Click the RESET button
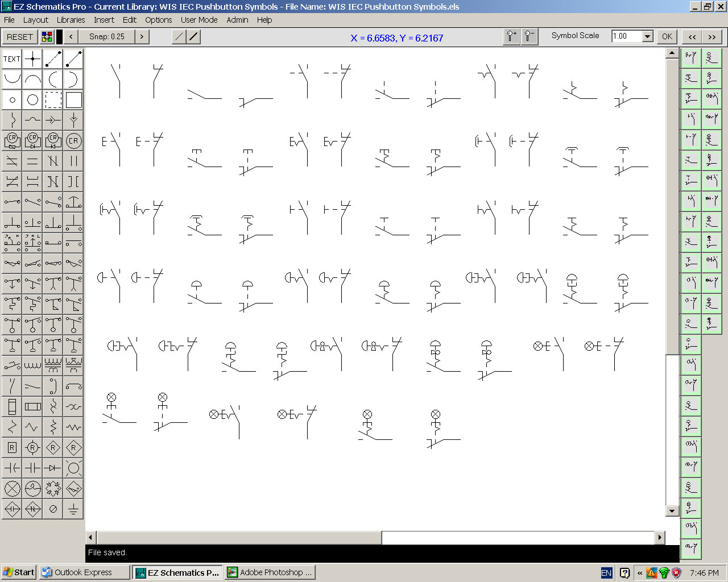The image size is (728, 582). [x=20, y=37]
